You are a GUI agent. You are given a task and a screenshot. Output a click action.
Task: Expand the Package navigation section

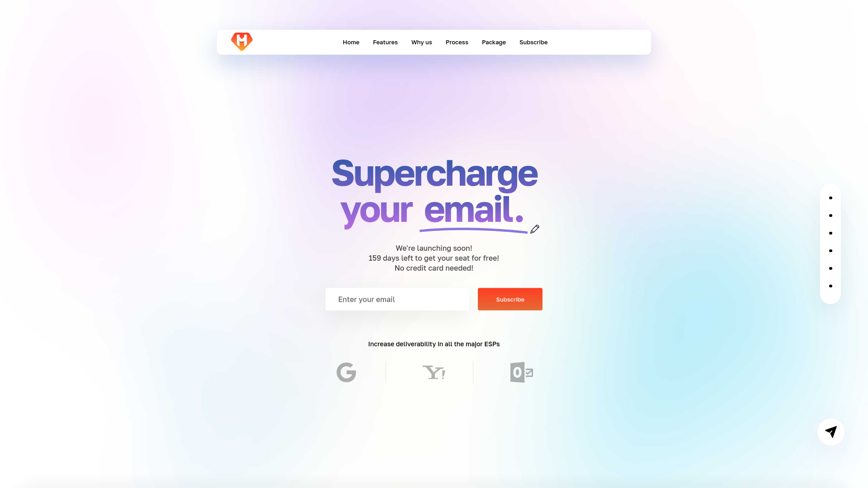click(494, 42)
